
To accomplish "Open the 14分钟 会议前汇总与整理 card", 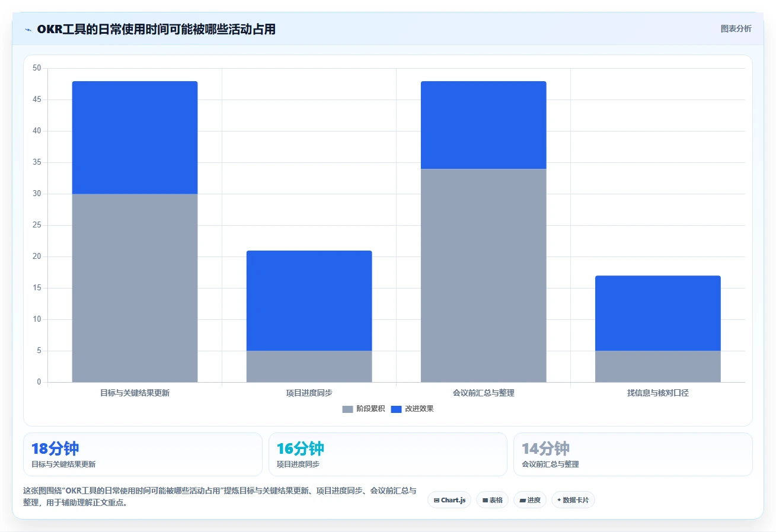I will [633, 454].
